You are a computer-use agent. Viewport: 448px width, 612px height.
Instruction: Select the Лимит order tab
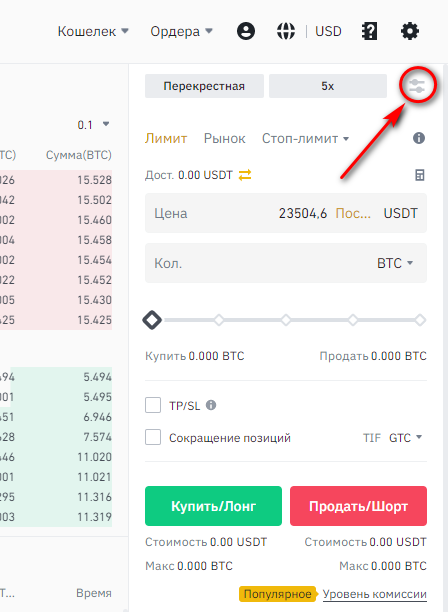point(166,139)
